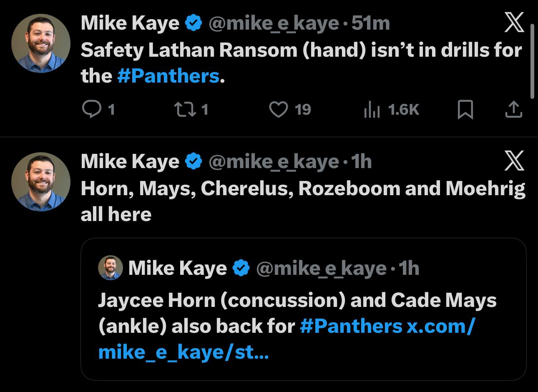
Task: Open the quoted Jaycee Horn tweet
Action: coord(303,309)
